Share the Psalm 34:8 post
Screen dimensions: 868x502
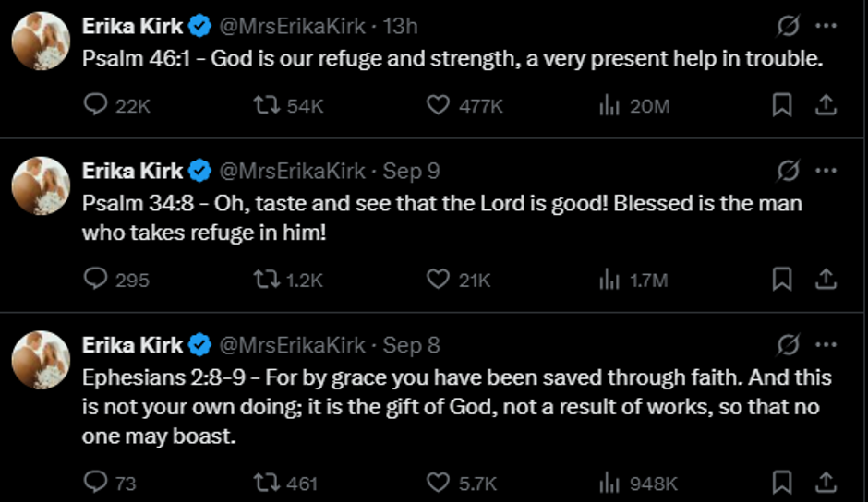(x=826, y=279)
